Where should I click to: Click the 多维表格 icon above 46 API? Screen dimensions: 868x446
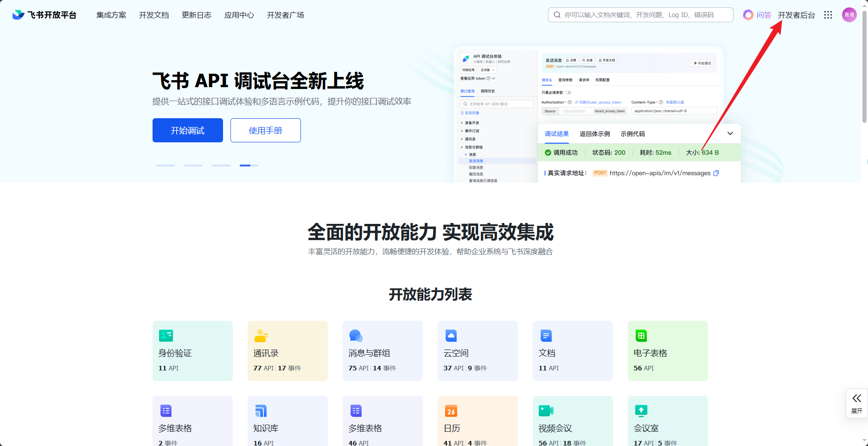(x=356, y=411)
